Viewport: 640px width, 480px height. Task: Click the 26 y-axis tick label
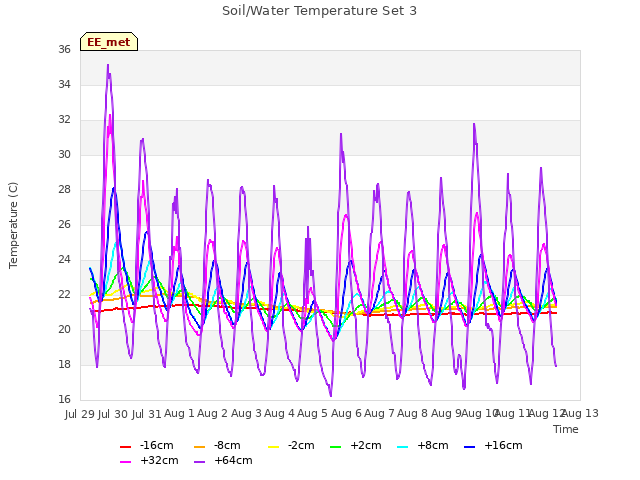click(x=64, y=224)
